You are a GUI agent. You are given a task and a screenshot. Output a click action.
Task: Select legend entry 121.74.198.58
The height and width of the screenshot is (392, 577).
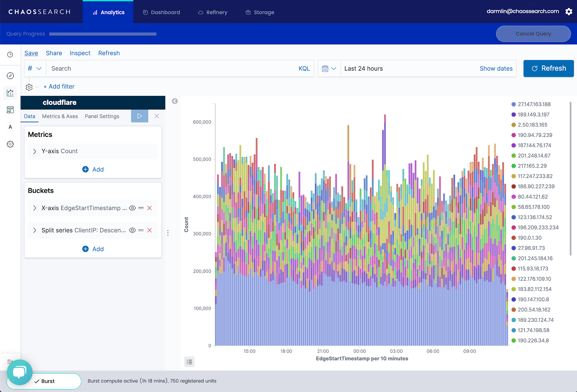pyautogui.click(x=530, y=330)
